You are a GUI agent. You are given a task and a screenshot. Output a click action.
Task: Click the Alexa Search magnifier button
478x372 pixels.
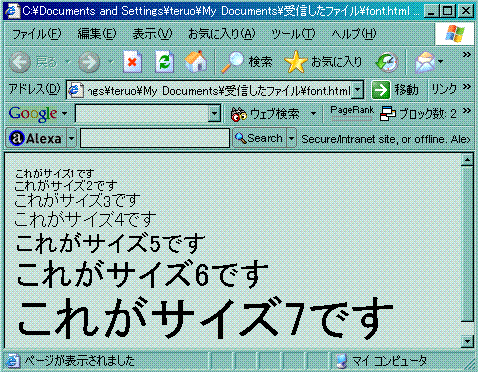pos(260,138)
